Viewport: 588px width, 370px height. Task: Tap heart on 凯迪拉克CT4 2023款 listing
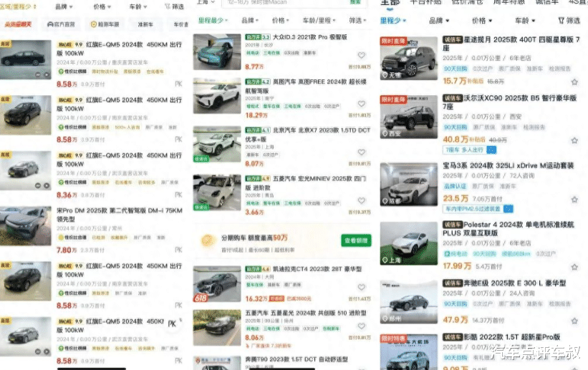click(x=361, y=287)
